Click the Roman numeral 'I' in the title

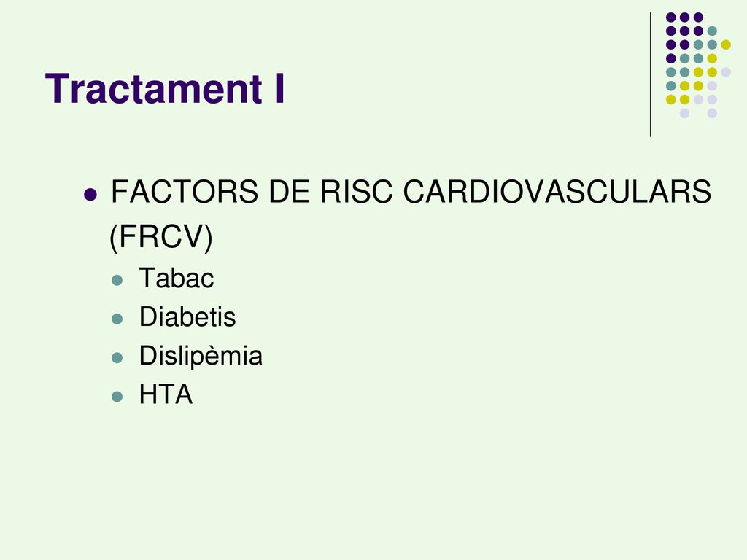(x=279, y=88)
